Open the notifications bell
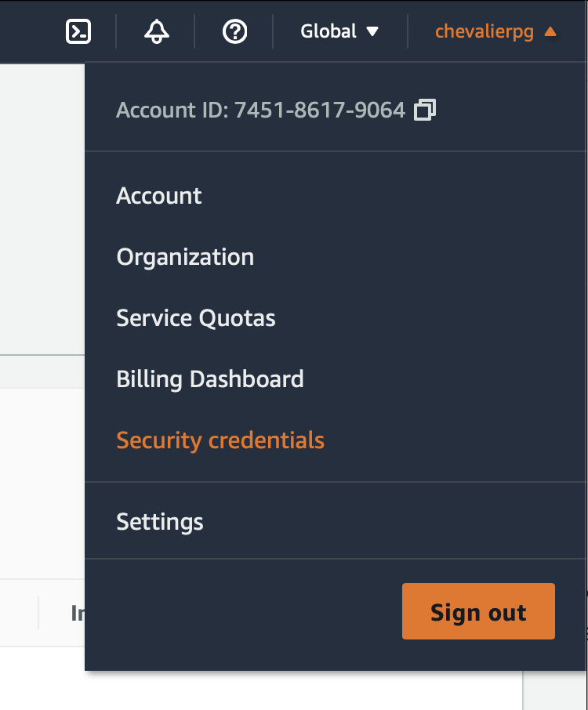The image size is (588, 710). (x=157, y=31)
